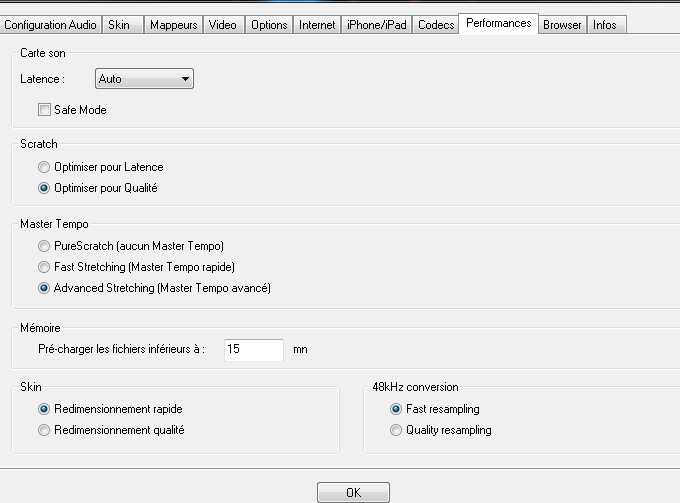
Task: Open the Configuration Audio tab
Action: [x=50, y=25]
